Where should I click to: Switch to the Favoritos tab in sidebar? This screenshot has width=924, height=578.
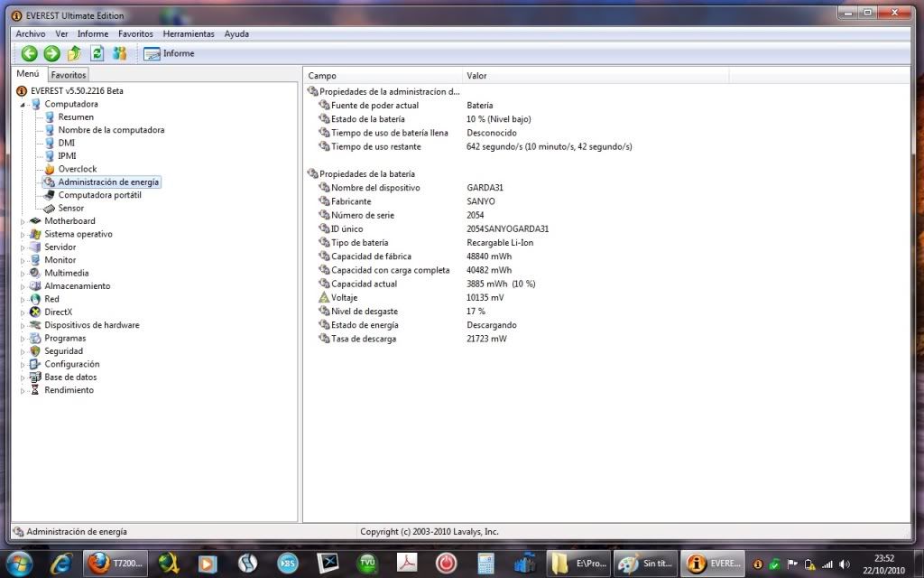69,75
